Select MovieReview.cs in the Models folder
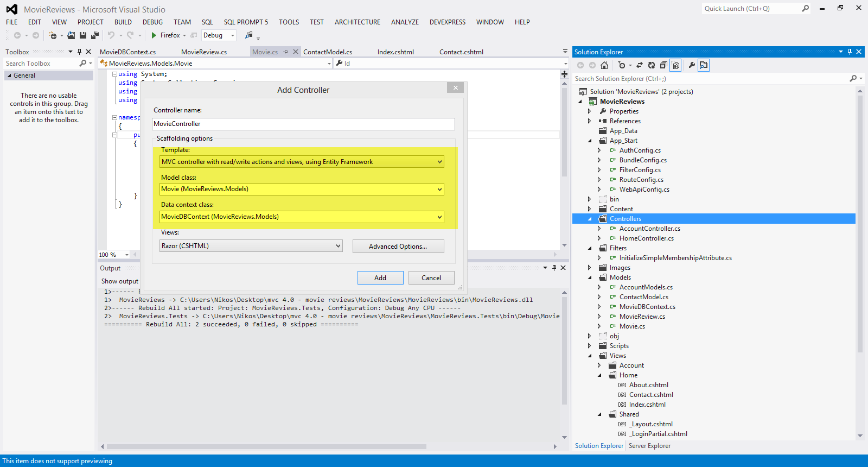The image size is (868, 467). click(x=642, y=317)
